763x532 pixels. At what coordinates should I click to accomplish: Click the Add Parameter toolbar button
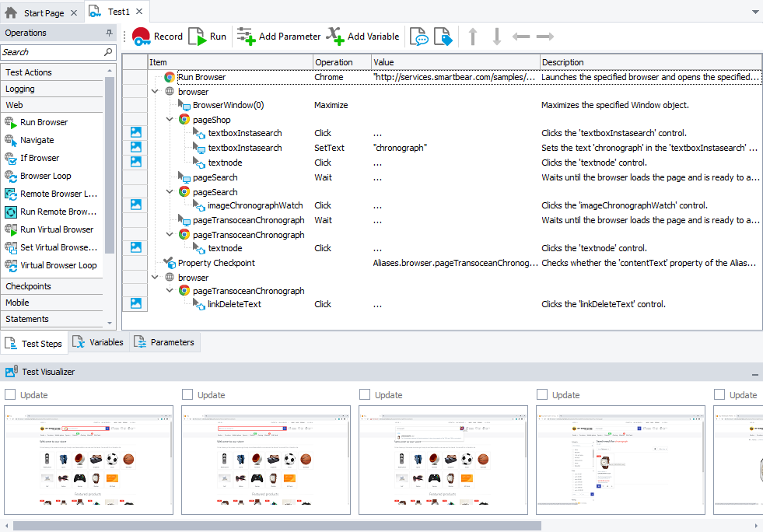pyautogui.click(x=278, y=37)
